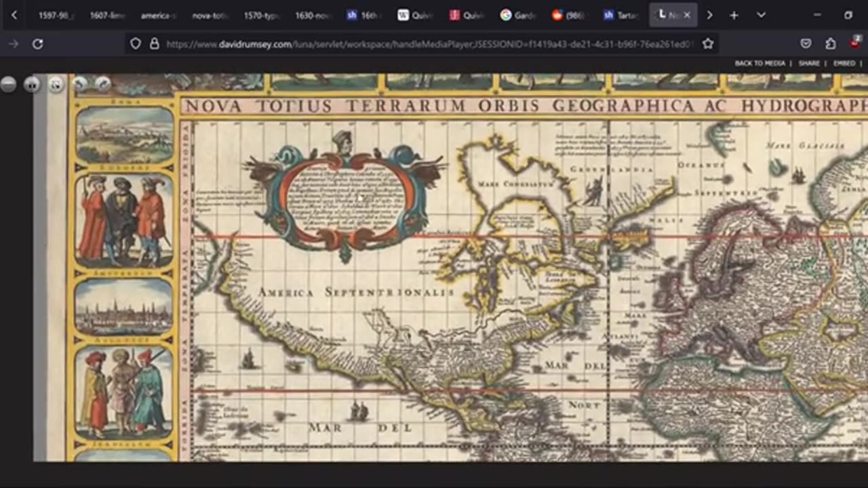Reload the current page

point(38,44)
